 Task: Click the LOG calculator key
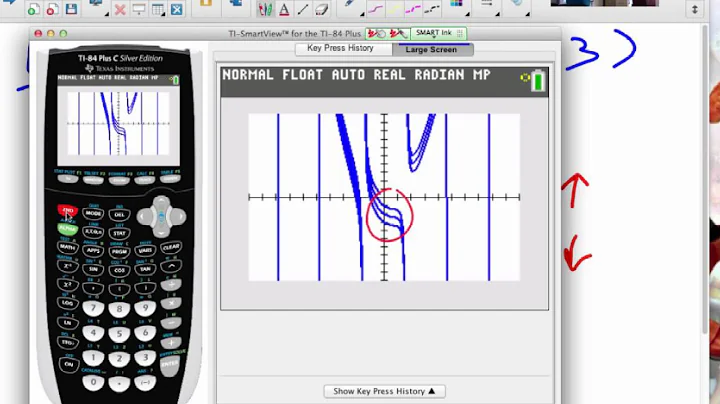(x=68, y=303)
